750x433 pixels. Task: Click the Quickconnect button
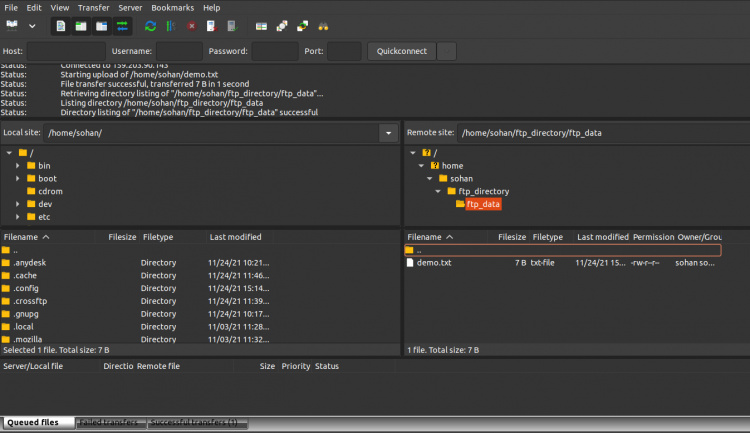pyautogui.click(x=400, y=51)
